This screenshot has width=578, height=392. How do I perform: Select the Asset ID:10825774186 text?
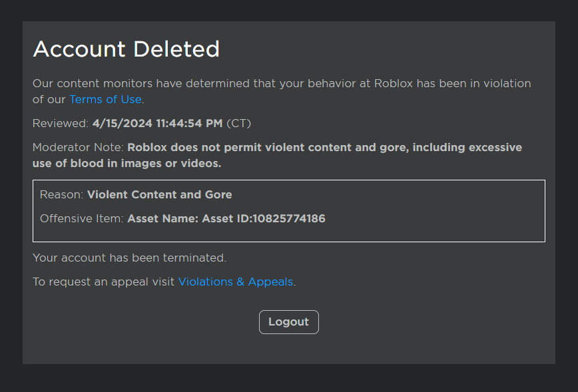coord(264,218)
